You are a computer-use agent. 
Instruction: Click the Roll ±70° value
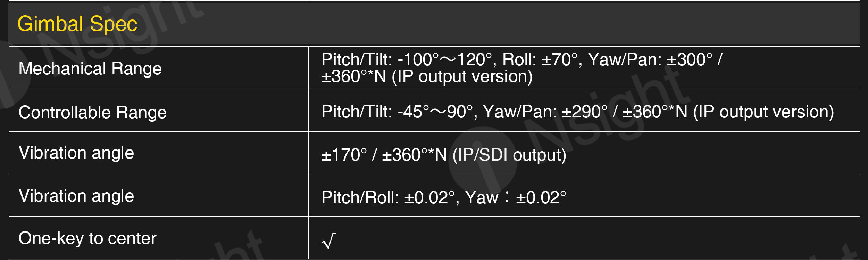tap(540, 60)
